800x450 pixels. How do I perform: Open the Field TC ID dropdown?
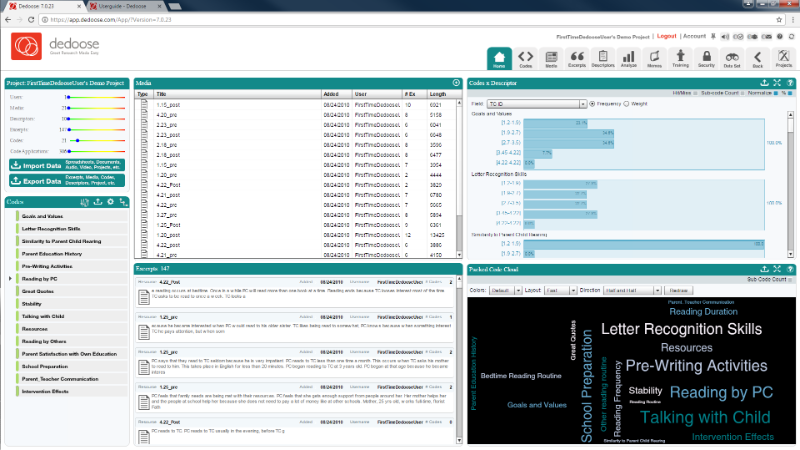537,104
